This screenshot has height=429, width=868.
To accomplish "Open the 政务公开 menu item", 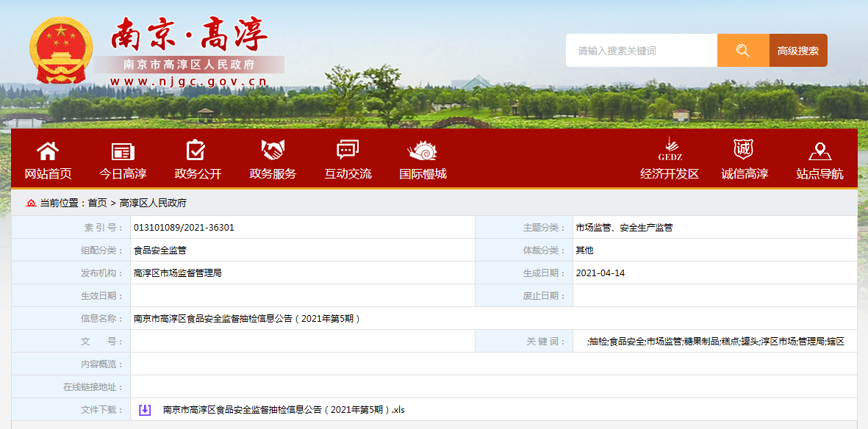I will 198,174.
